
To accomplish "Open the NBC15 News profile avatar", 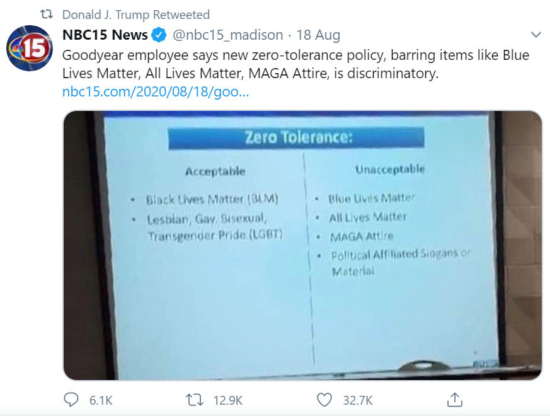I will [x=29, y=48].
